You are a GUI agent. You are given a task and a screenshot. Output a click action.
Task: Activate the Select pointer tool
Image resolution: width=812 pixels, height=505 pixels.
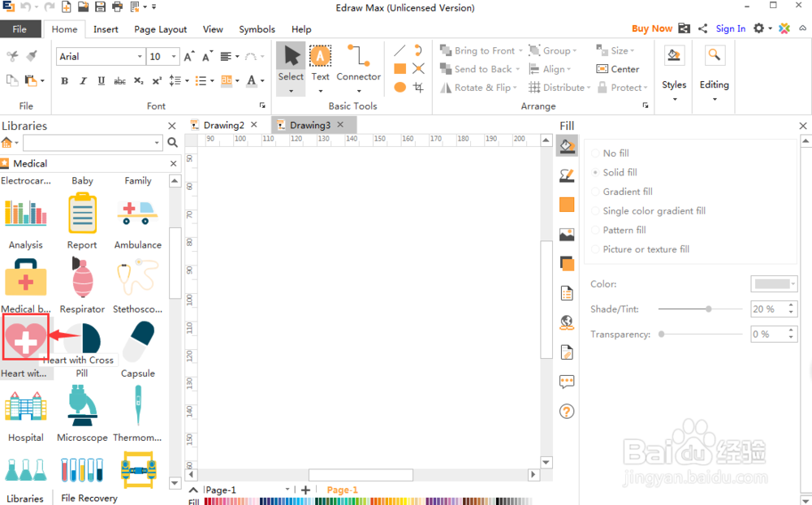pos(291,68)
